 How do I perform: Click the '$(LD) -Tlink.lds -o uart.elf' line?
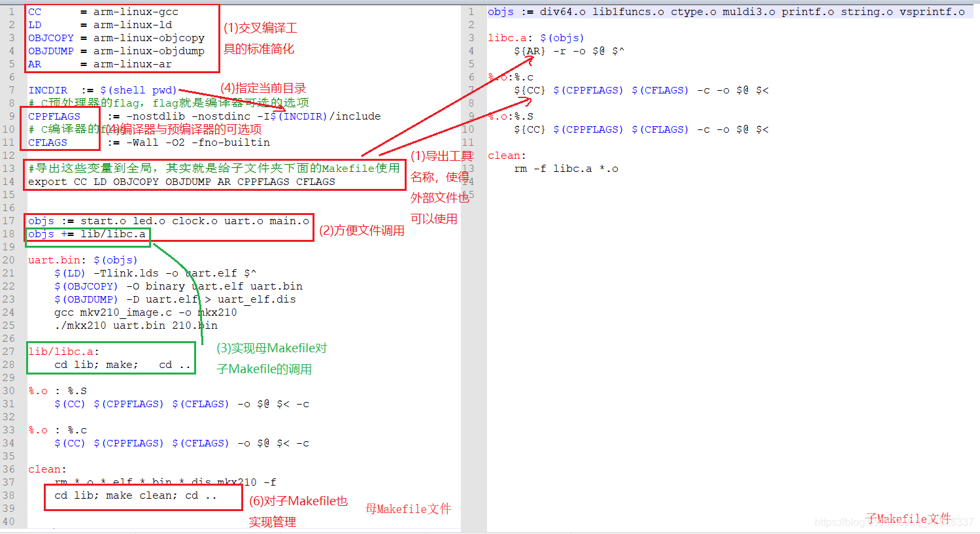(x=156, y=273)
